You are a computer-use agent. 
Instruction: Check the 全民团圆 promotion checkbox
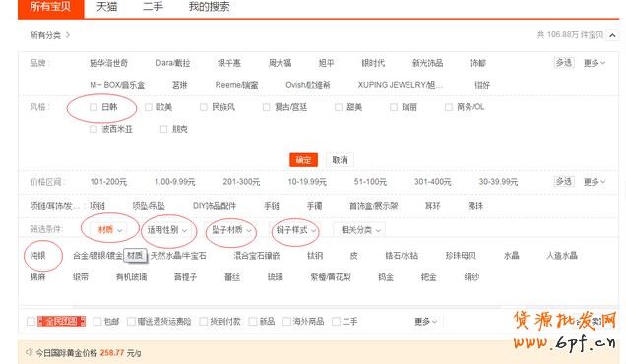tap(31, 321)
